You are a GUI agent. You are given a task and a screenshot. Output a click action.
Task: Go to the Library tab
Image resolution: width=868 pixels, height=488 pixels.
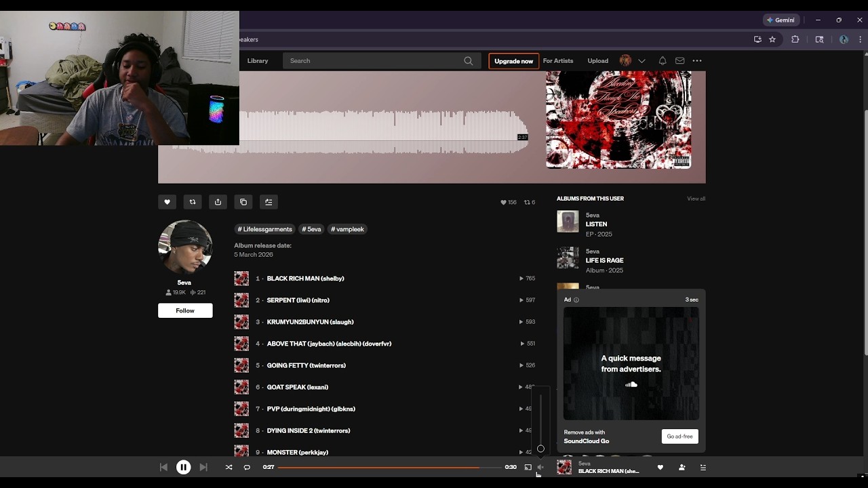click(x=258, y=61)
